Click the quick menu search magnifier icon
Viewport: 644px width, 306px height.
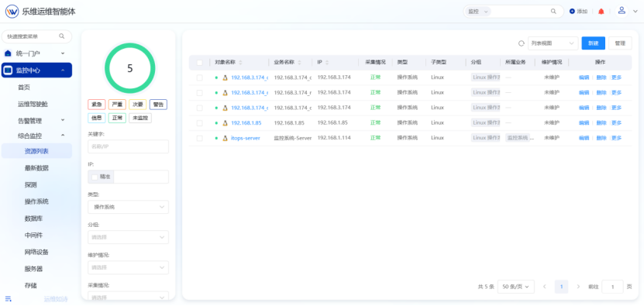point(61,36)
